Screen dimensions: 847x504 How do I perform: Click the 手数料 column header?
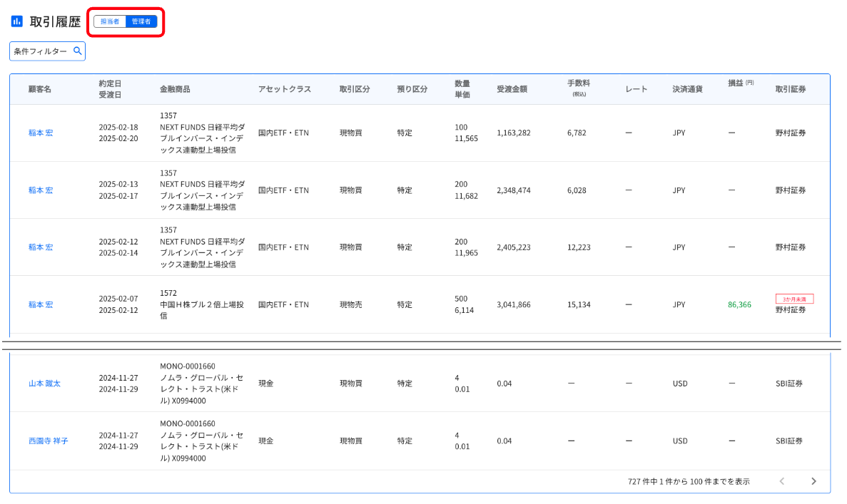579,88
